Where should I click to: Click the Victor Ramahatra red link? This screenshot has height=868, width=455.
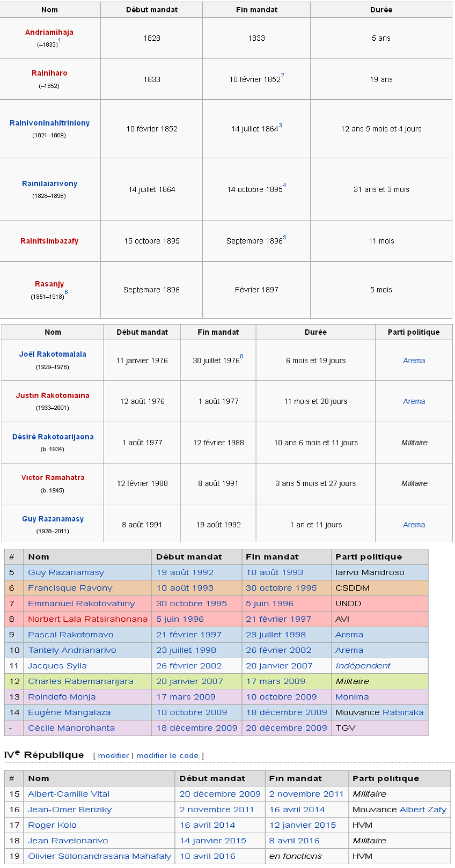click(53, 477)
